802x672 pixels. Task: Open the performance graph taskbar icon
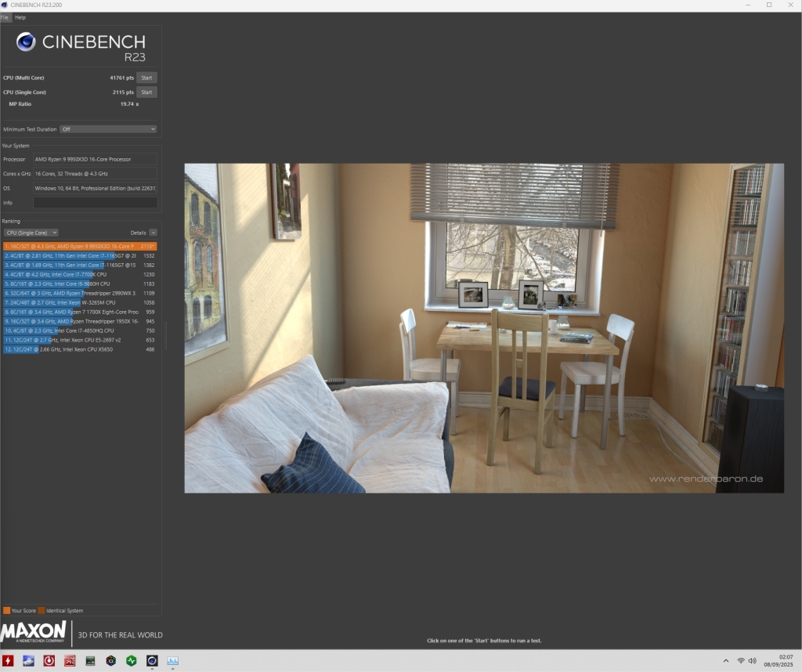coord(172,660)
